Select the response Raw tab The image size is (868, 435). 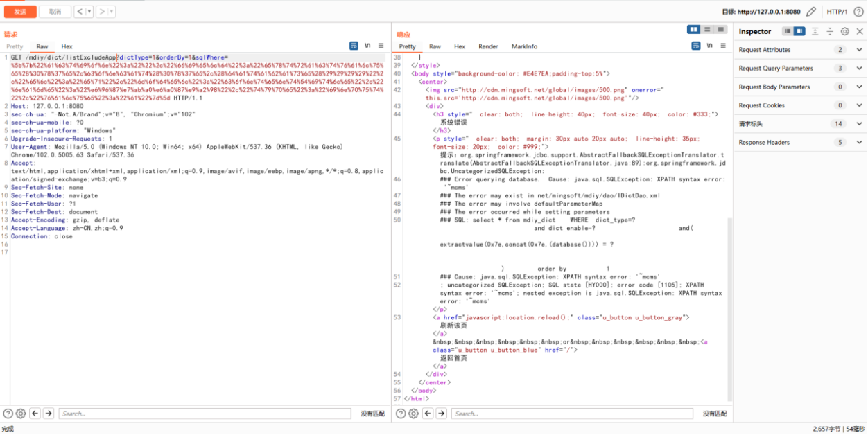pyautogui.click(x=435, y=47)
